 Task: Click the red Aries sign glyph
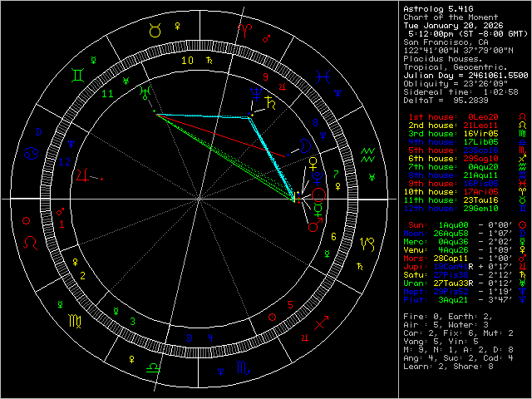pos(244,31)
